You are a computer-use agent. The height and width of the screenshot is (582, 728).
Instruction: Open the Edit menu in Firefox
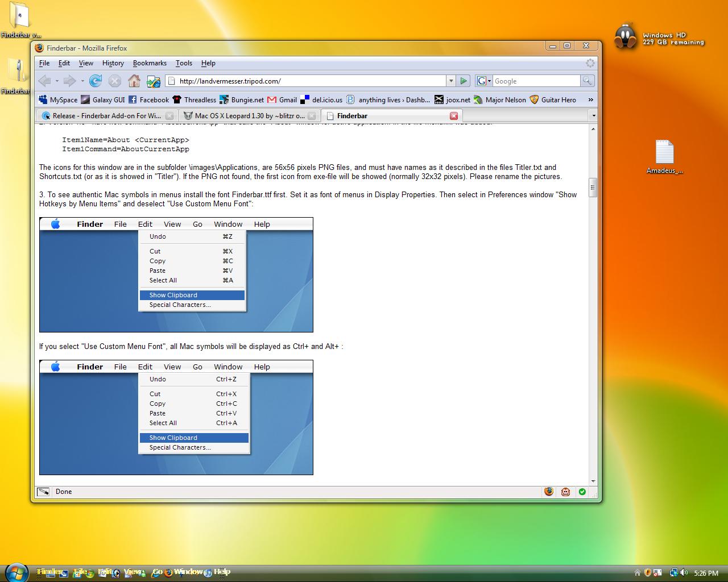tap(64, 63)
